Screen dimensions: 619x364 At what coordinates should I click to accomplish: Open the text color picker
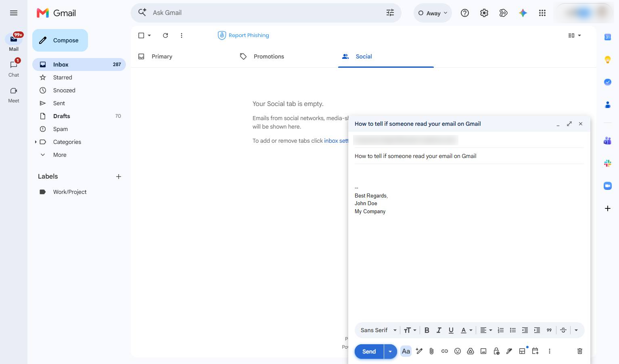466,330
